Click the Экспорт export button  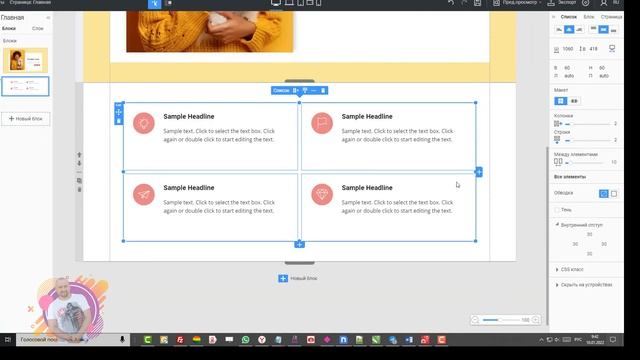pyautogui.click(x=562, y=3)
